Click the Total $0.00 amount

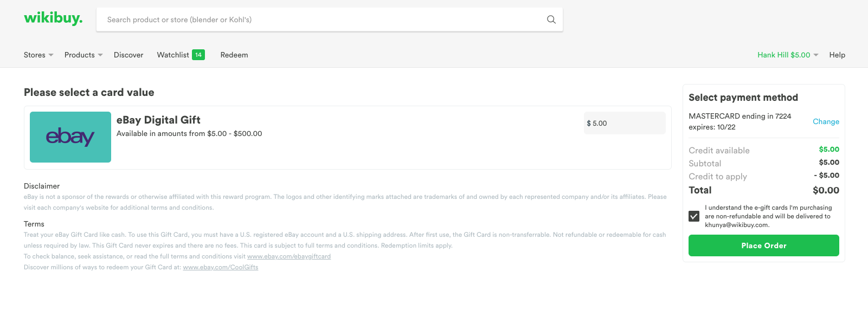pos(826,190)
